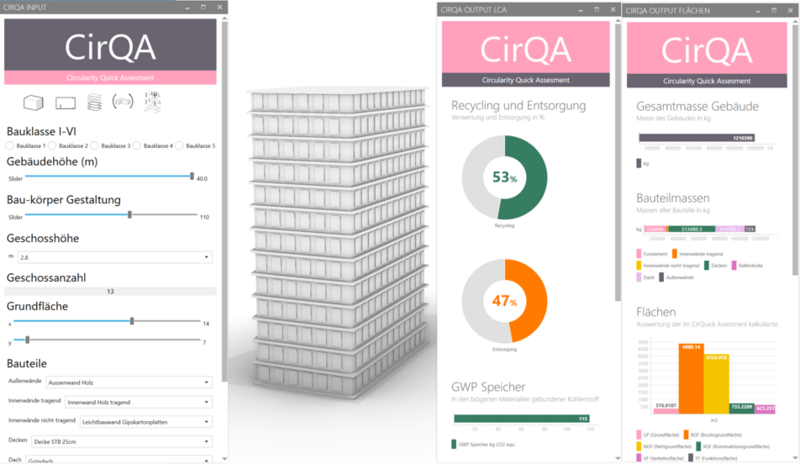
Task: Open the Innenwände tragend dropdown
Action: coord(139,402)
